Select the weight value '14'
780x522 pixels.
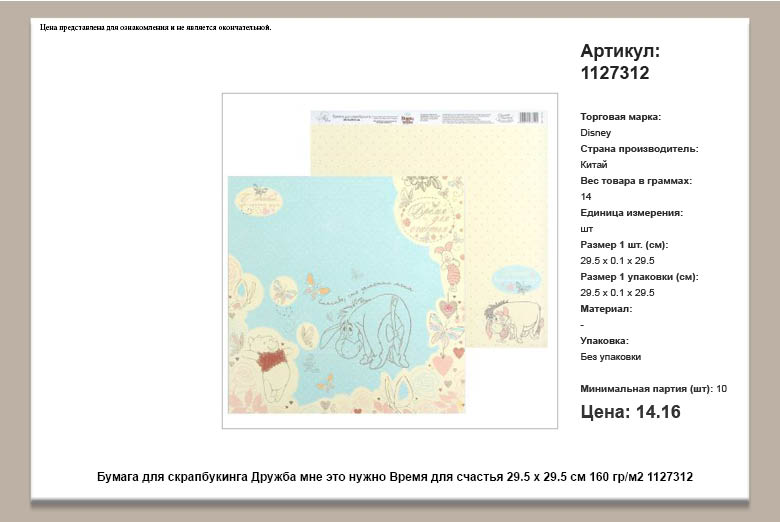click(585, 197)
